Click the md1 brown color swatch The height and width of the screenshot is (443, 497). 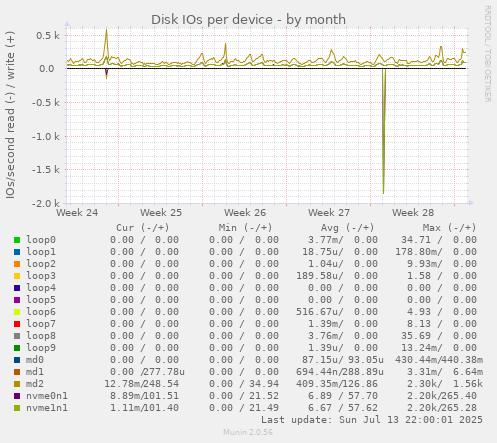(x=17, y=372)
